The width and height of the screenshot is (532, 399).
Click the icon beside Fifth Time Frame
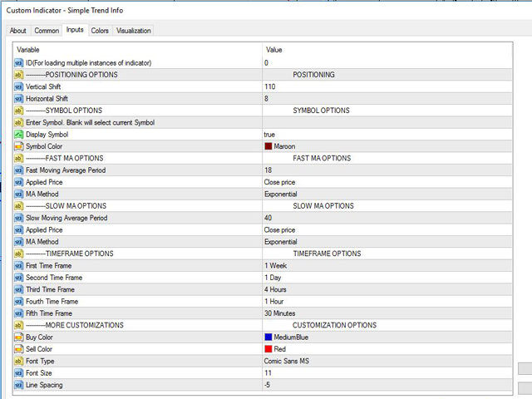[18, 313]
